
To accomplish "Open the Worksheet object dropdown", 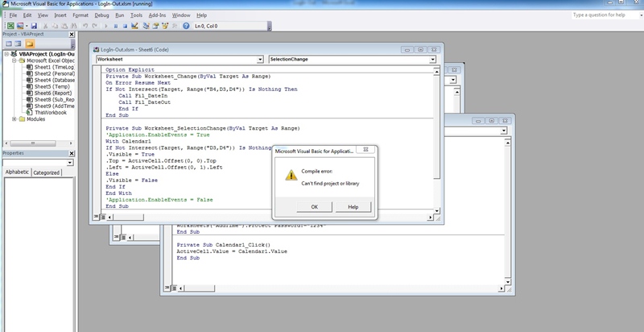I will pyautogui.click(x=260, y=59).
